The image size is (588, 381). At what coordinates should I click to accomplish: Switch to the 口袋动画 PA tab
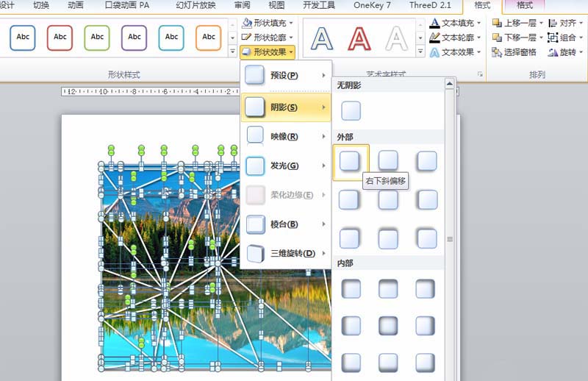click(x=127, y=5)
